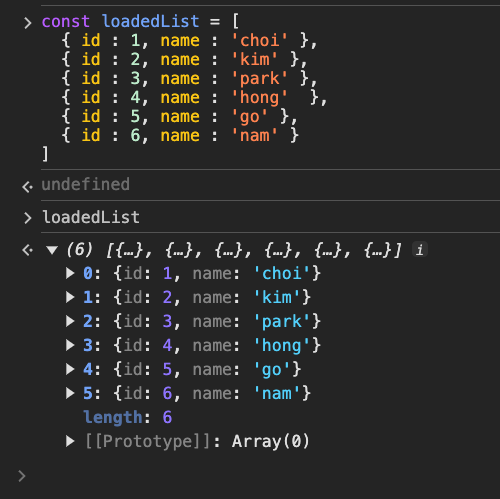Expand array entry 0 with 'choi'

70,273
